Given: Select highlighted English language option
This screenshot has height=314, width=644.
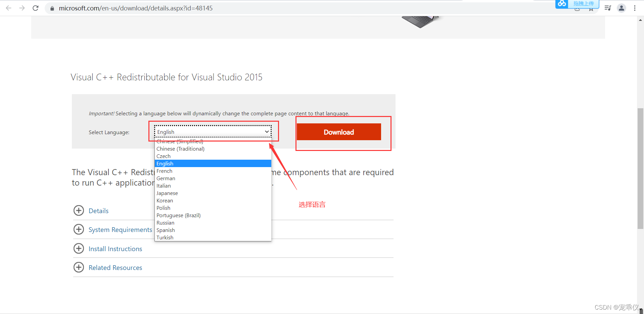Looking at the screenshot, I should click(x=213, y=163).
